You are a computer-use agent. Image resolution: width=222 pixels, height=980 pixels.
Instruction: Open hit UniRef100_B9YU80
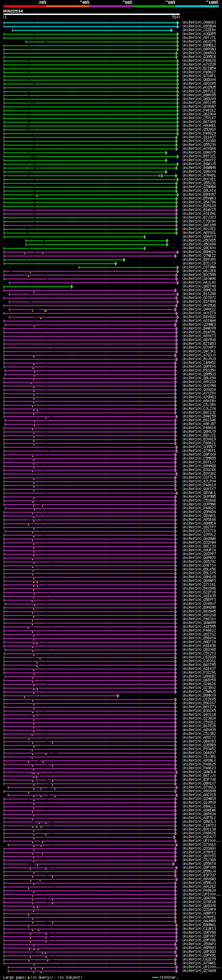pyautogui.click(x=199, y=259)
